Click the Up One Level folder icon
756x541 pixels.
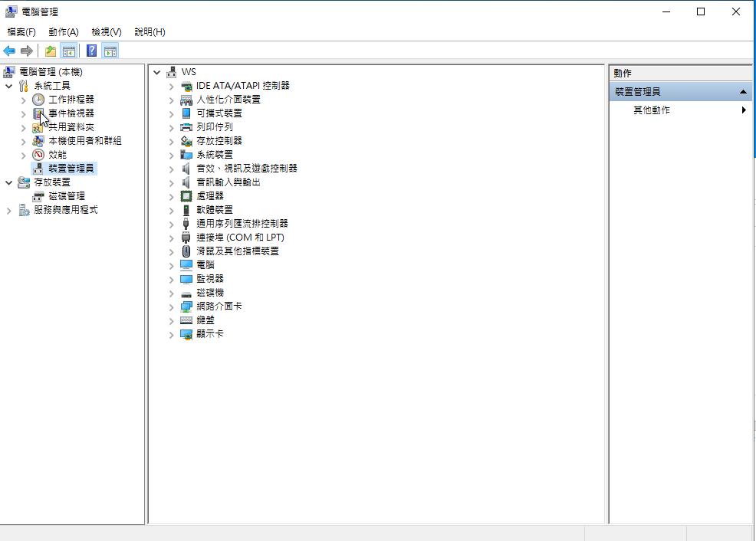point(51,51)
